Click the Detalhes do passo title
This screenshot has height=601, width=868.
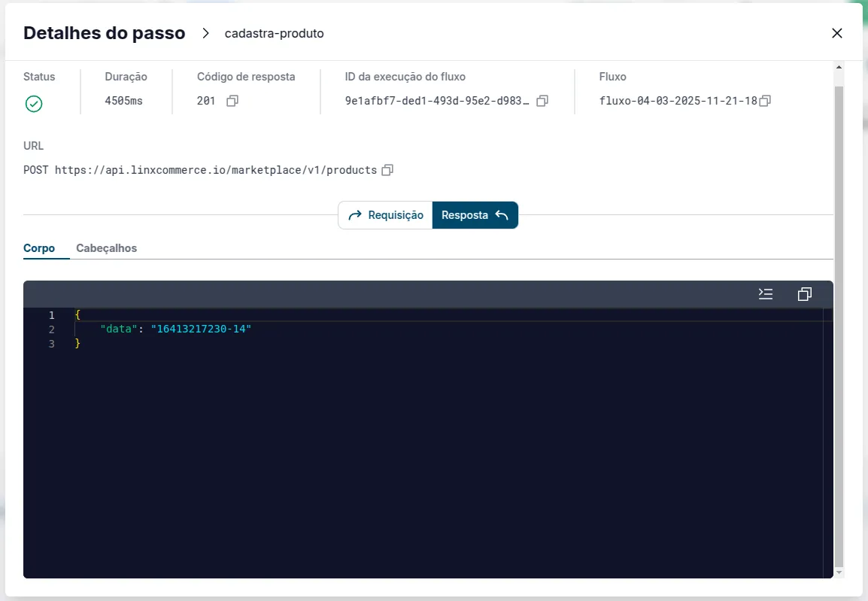[104, 33]
